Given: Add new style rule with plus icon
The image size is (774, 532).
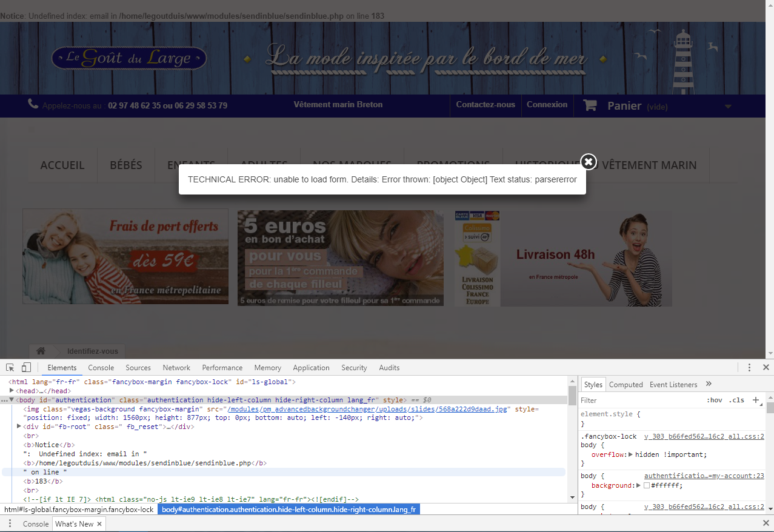Looking at the screenshot, I should [x=755, y=400].
